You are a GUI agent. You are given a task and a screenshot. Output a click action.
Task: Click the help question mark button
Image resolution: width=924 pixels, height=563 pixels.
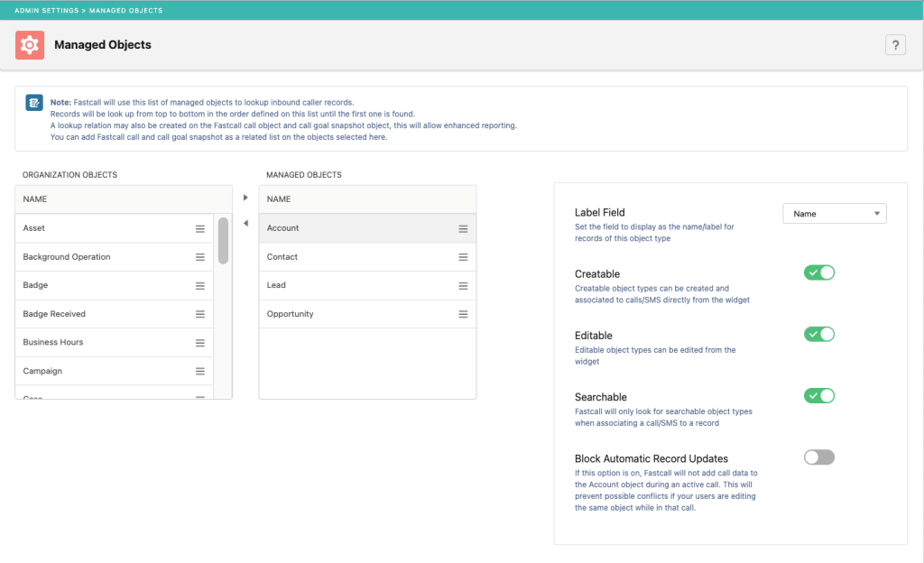[x=895, y=45]
